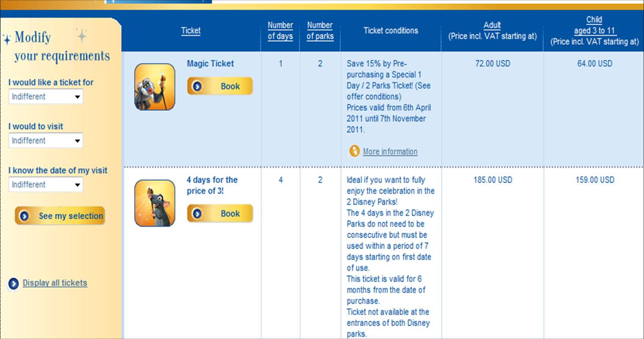Viewport: 644px width, 339px height.
Task: Click the 'Save 15% by Pre-purchasing' condition text
Action: click(389, 80)
